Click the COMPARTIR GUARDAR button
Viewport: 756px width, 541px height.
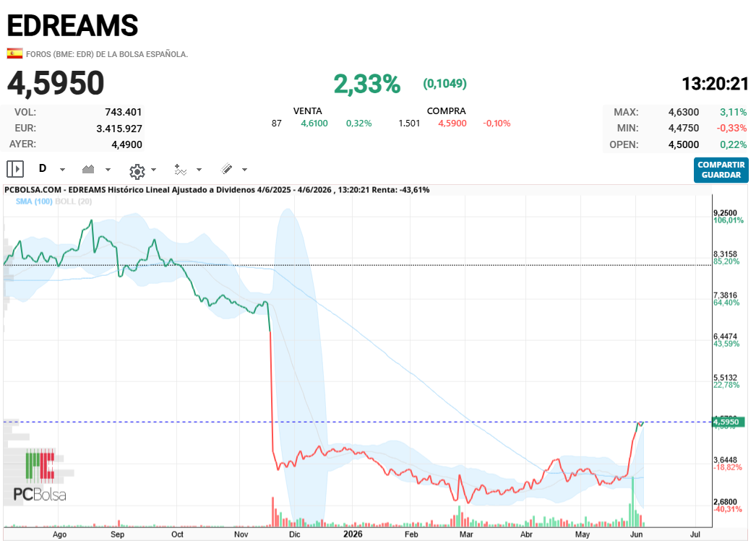(x=721, y=170)
